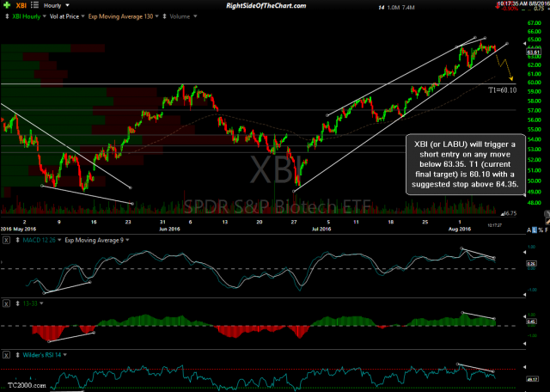
Task: Click the scale arrow near 49.00 in price pane
Action: point(525,194)
